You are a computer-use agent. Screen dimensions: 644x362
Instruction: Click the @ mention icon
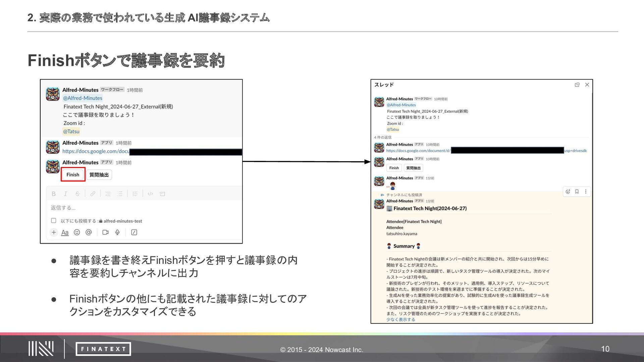(89, 232)
